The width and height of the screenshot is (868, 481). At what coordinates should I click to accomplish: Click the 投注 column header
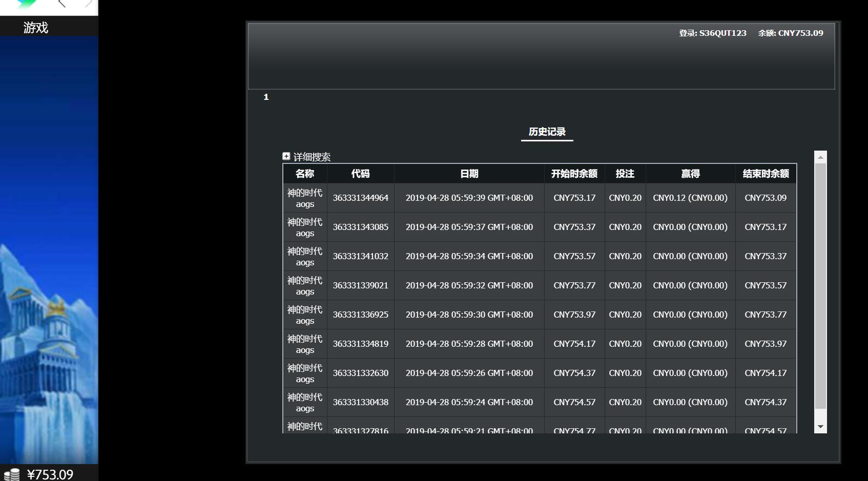[625, 174]
